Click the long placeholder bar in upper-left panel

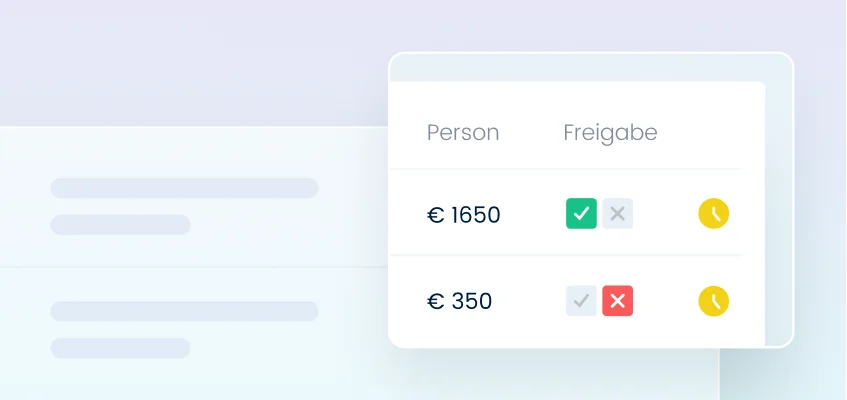coord(184,188)
